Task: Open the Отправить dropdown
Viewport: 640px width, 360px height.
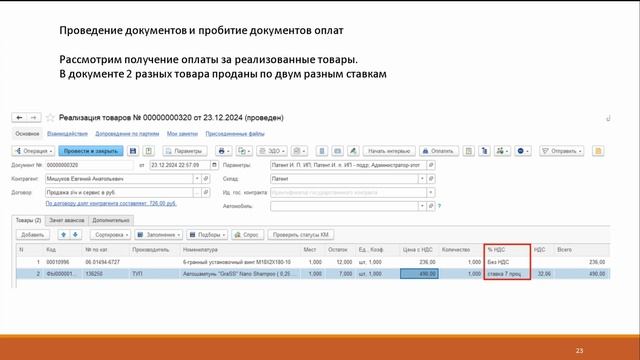Action: tap(561, 151)
